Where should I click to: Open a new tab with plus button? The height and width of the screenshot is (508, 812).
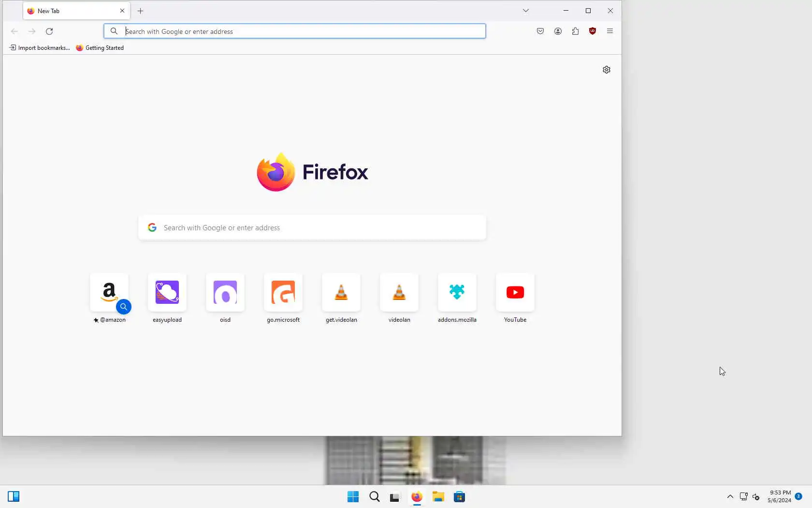click(x=141, y=11)
